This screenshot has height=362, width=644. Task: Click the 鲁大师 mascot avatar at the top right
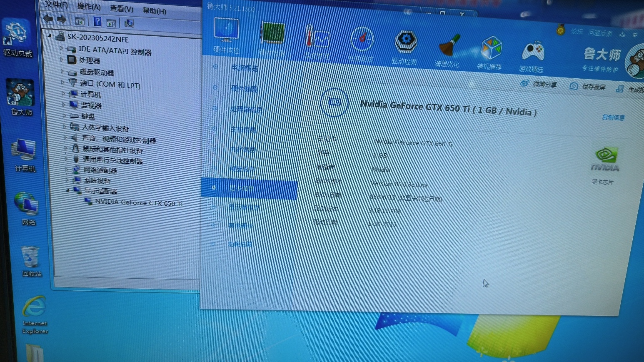[635, 62]
